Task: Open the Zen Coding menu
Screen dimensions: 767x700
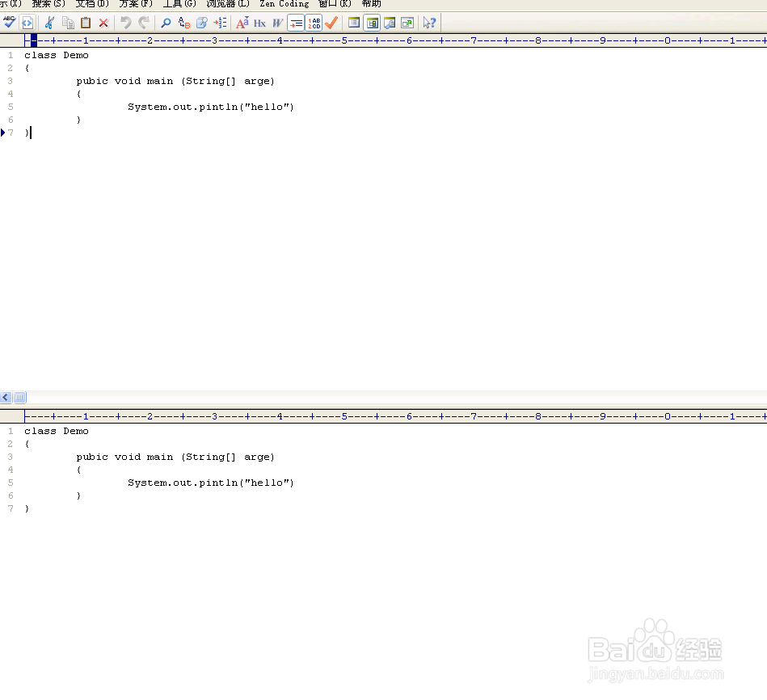Action: click(284, 4)
